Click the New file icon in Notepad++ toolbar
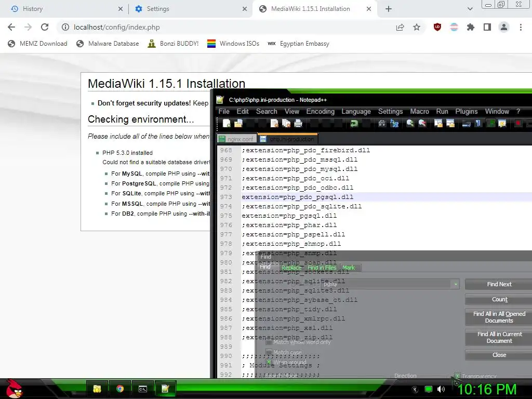This screenshot has width=532, height=399. (227, 124)
